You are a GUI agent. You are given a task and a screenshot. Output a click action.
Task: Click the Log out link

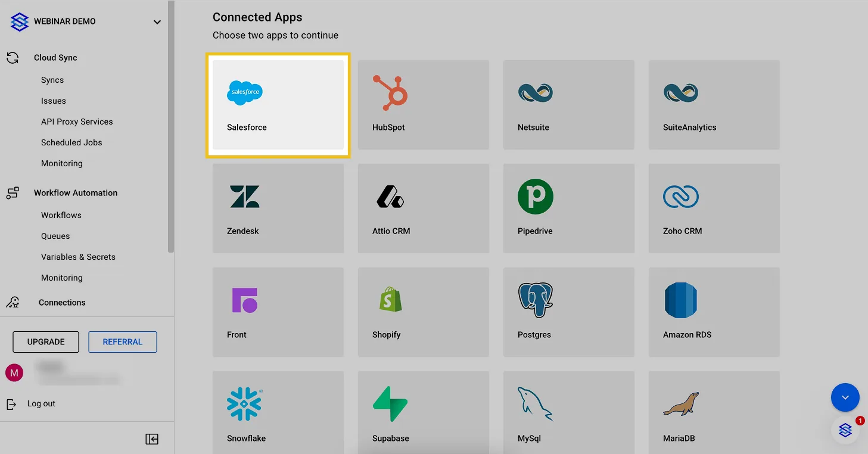tap(41, 403)
